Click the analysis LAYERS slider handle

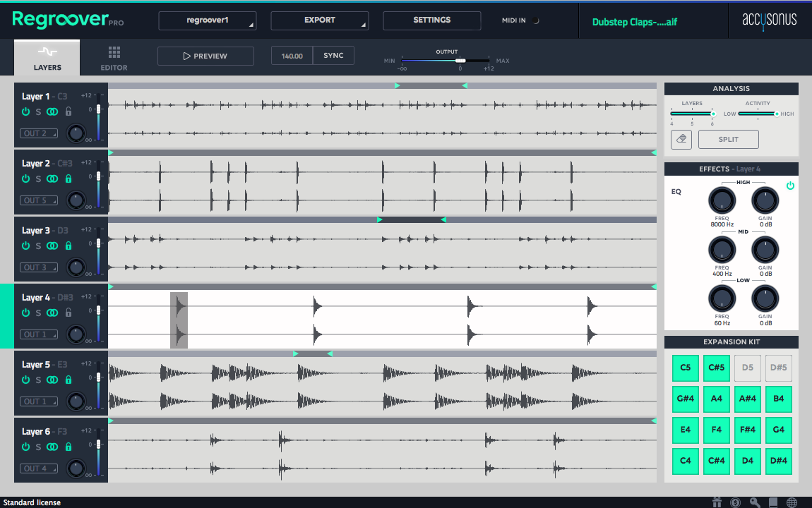713,114
